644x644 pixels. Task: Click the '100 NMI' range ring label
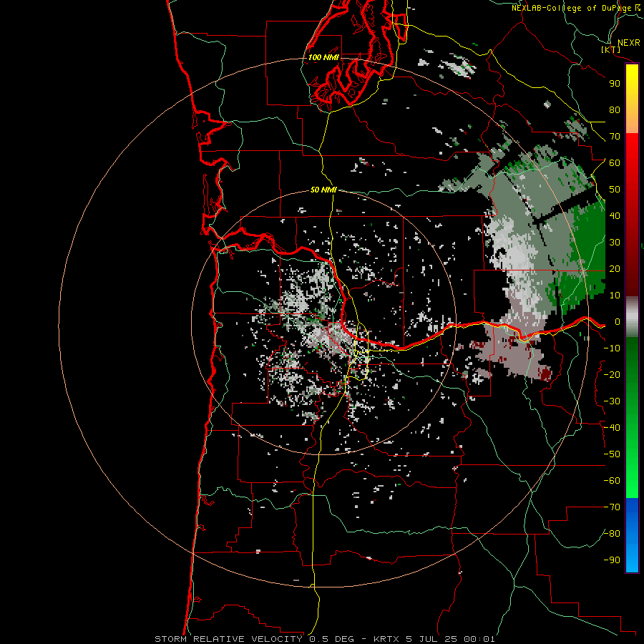(323, 57)
